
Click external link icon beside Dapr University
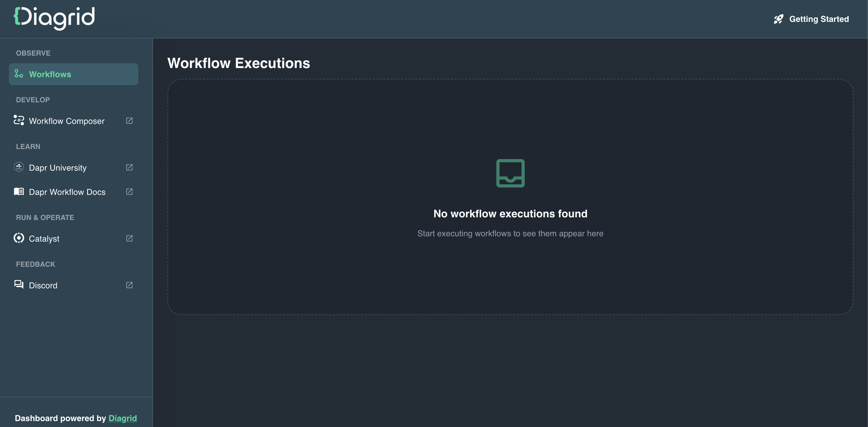(129, 167)
